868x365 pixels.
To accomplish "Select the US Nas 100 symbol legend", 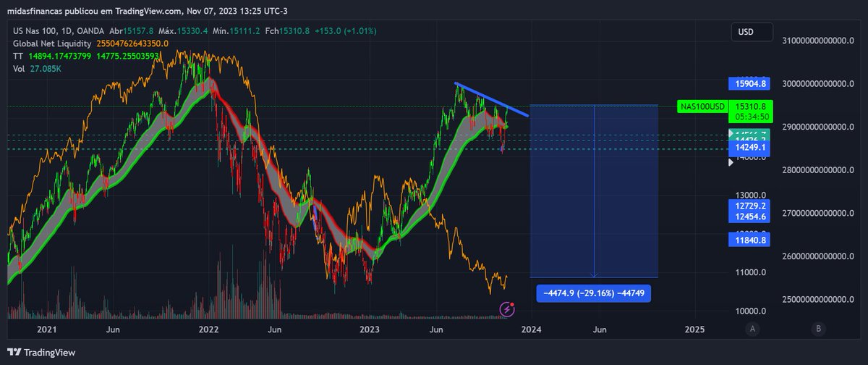I will click(59, 31).
